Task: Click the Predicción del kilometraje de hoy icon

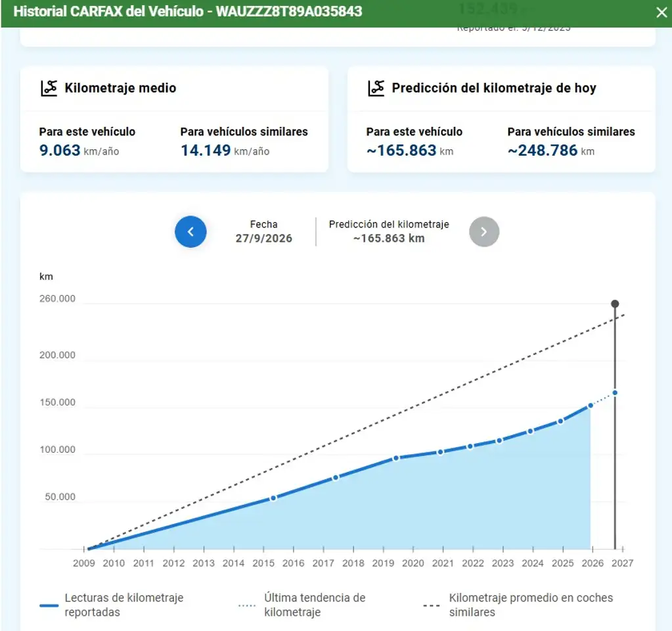Action: pos(376,88)
